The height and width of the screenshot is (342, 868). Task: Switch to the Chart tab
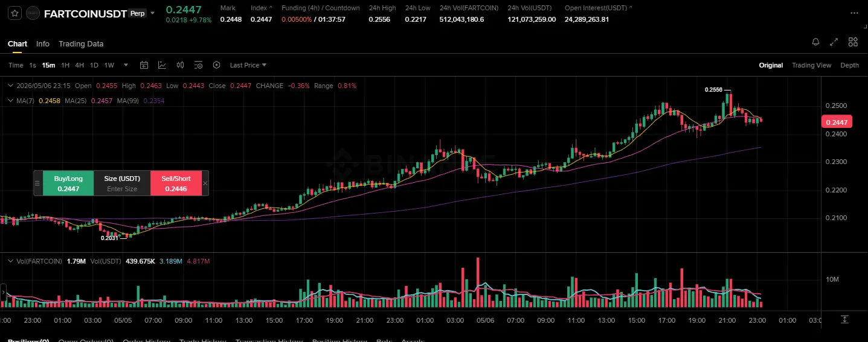pos(18,43)
